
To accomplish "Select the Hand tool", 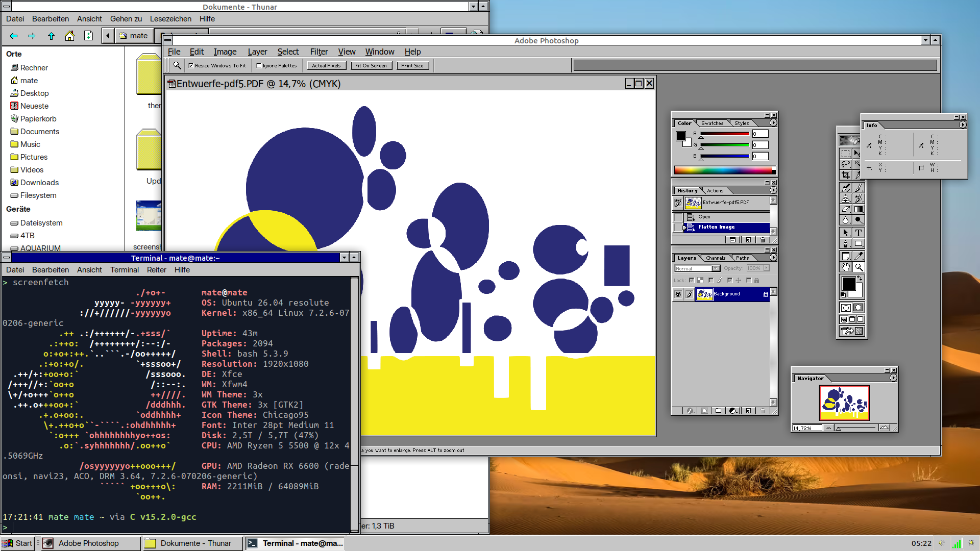I will point(846,267).
